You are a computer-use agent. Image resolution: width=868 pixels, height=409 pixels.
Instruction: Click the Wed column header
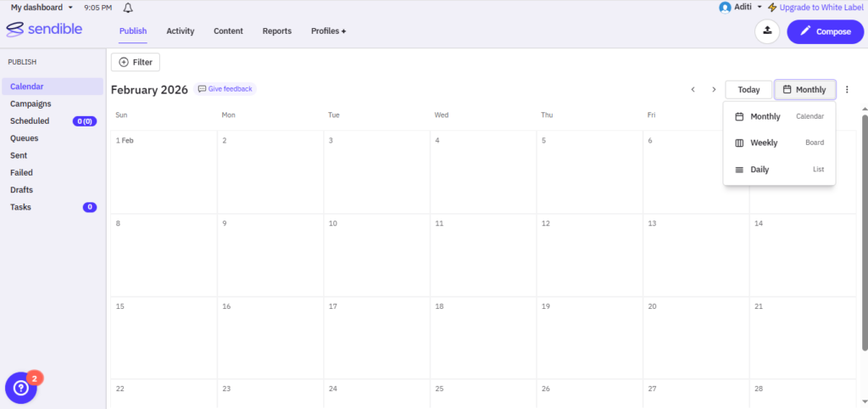[441, 115]
